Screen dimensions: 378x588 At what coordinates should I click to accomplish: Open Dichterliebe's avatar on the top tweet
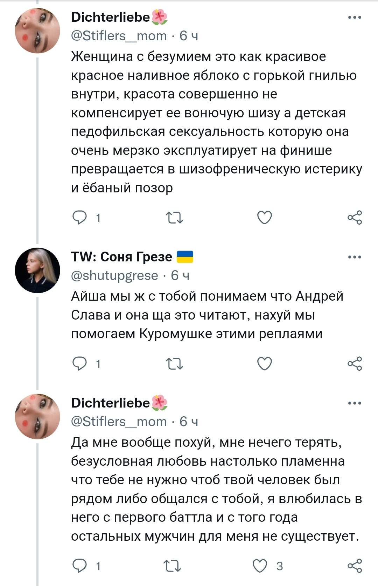[x=37, y=31]
